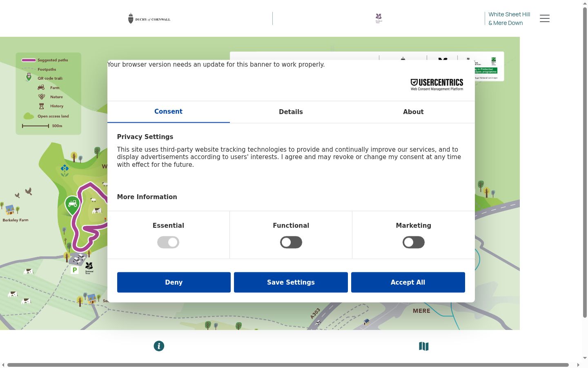Viewport: 588px width, 368px height.
Task: Click the Open access land legend entry
Action: (x=46, y=116)
